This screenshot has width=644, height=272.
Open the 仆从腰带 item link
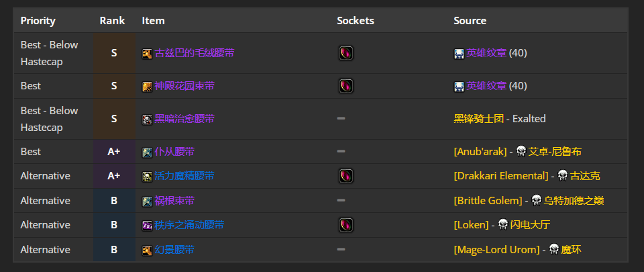click(x=174, y=152)
